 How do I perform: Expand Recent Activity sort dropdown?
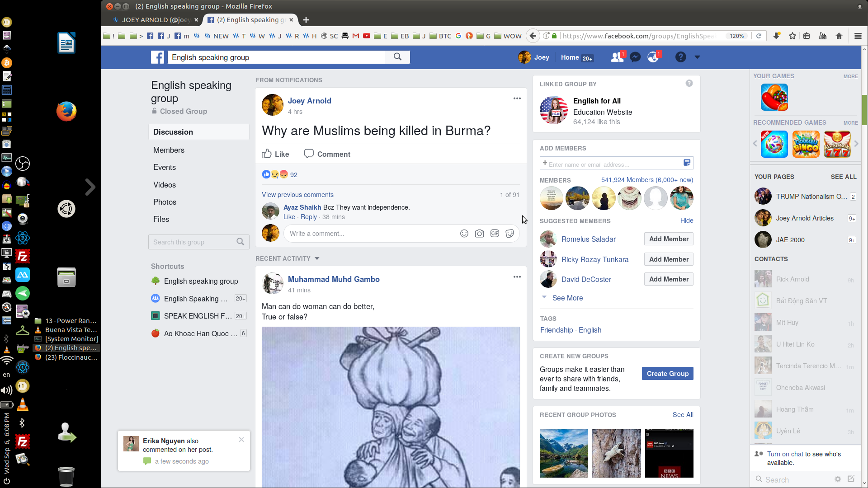317,258
